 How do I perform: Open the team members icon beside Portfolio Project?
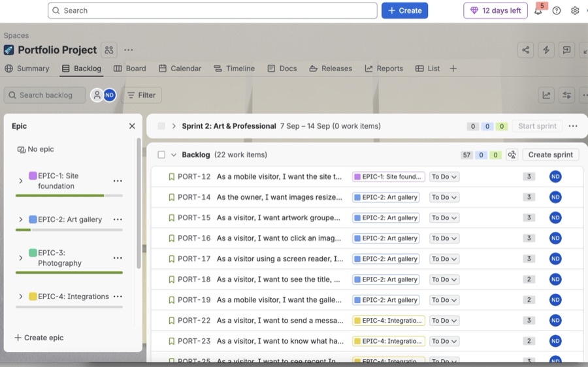[x=109, y=50]
